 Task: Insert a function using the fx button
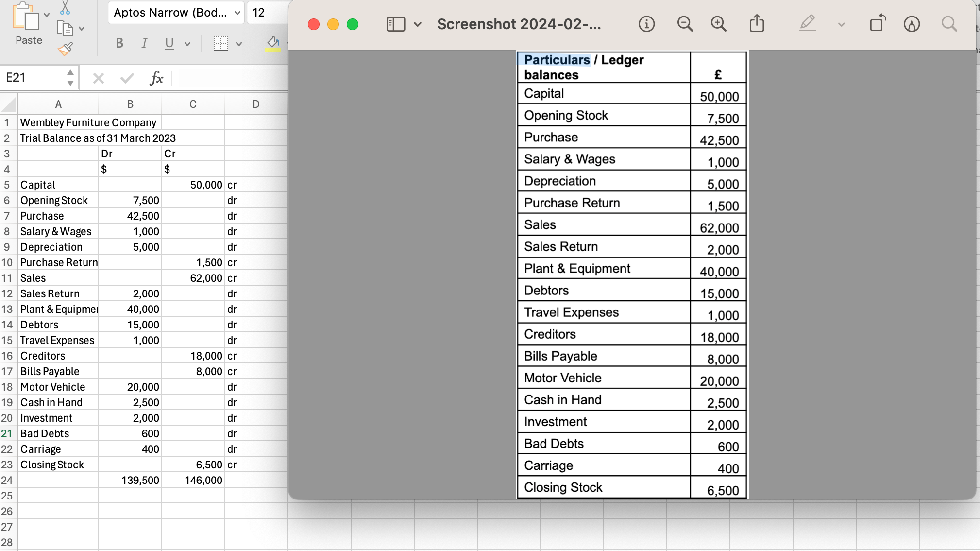click(x=157, y=78)
